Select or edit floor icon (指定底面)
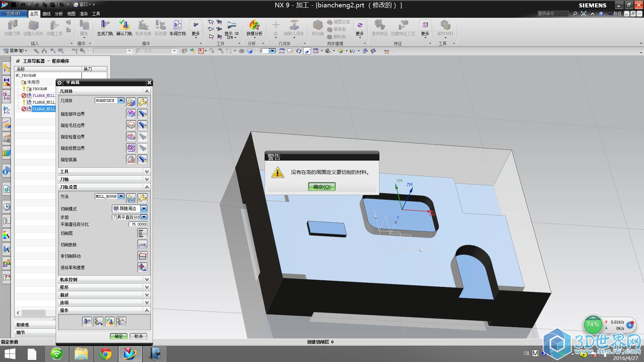 coord(131,160)
